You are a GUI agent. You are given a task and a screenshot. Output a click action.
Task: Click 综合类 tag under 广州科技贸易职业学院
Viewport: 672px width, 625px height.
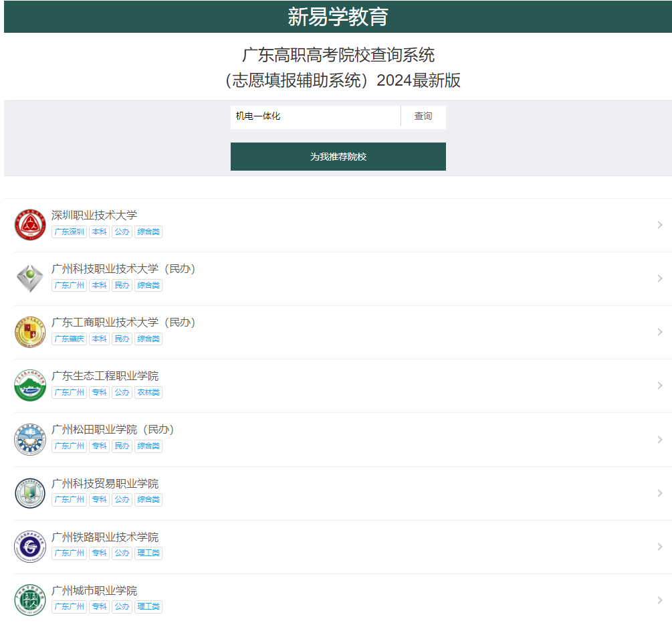click(x=148, y=500)
